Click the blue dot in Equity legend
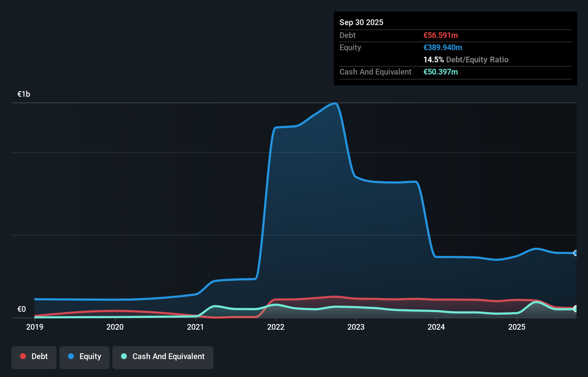Screen dimensions: 588x377 (x=71, y=356)
